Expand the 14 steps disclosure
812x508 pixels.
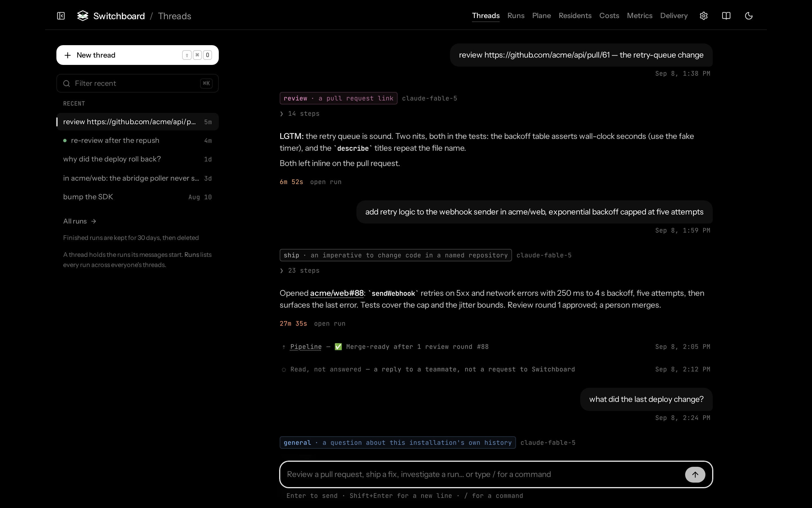click(300, 113)
